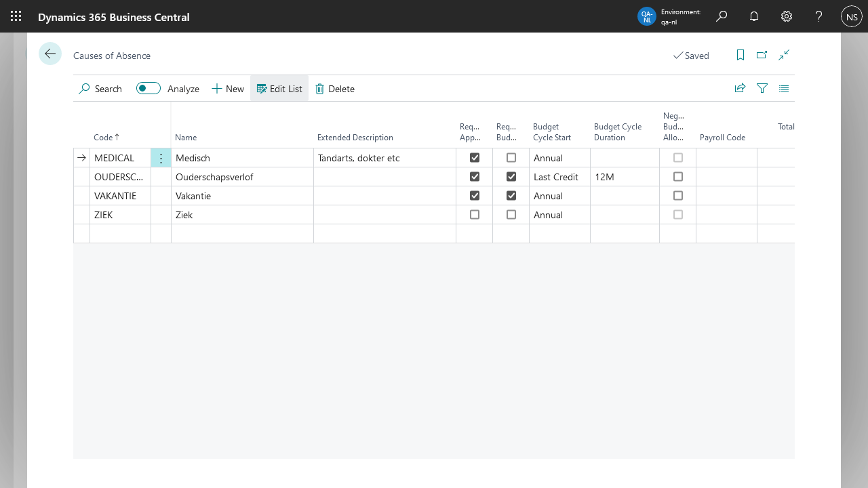The height and width of the screenshot is (488, 868).
Task: Open the filter pane funnel icon
Action: (x=762, y=88)
